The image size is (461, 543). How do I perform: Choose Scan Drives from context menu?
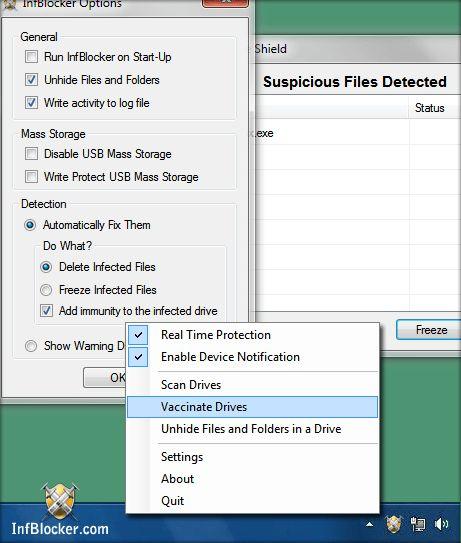point(191,385)
